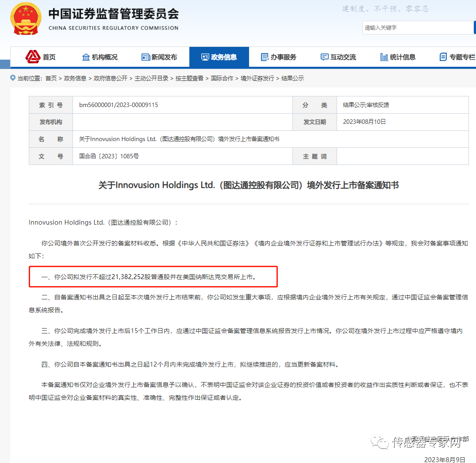Click the closing date 2023年8月9日
Screen dimensions: 476x463
coord(445,459)
